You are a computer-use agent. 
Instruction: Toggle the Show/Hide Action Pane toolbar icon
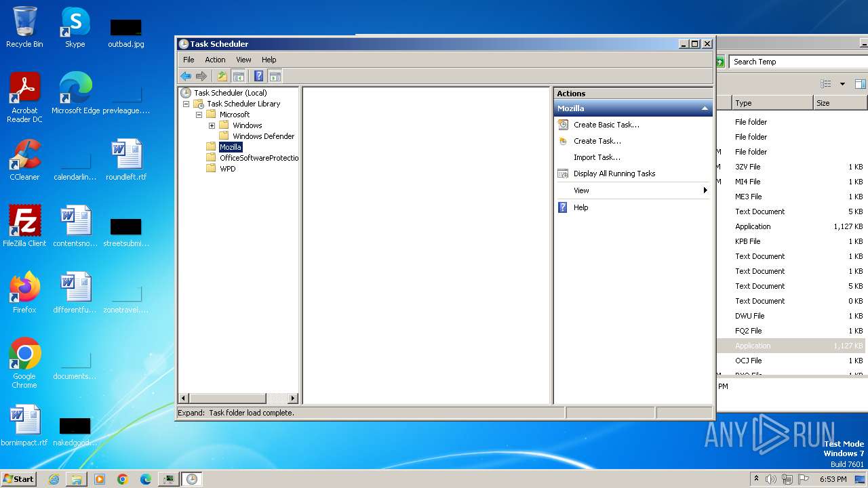pyautogui.click(x=275, y=76)
